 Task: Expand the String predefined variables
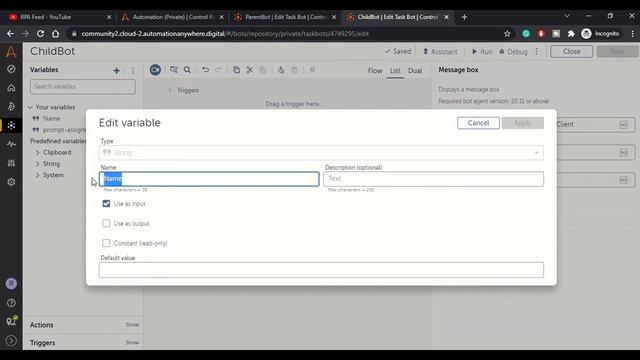[38, 164]
